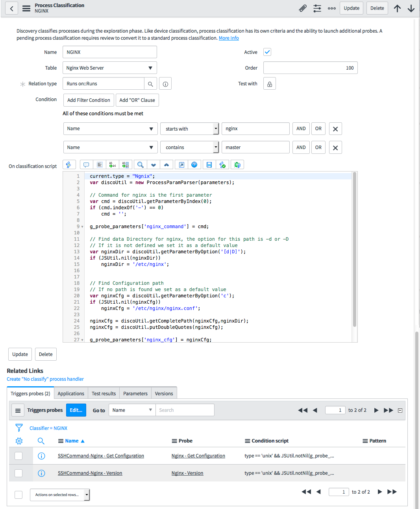Remove the 'starts with nginx' condition

[x=335, y=129]
